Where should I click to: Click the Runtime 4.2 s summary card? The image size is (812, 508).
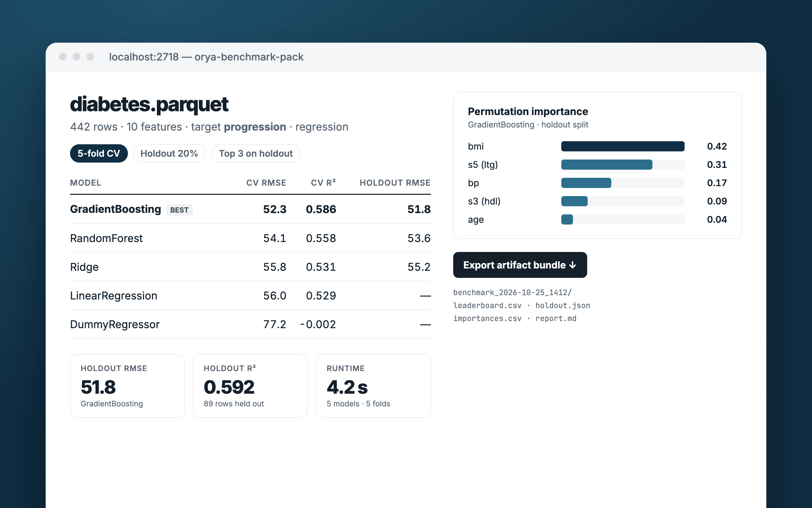[x=374, y=386]
